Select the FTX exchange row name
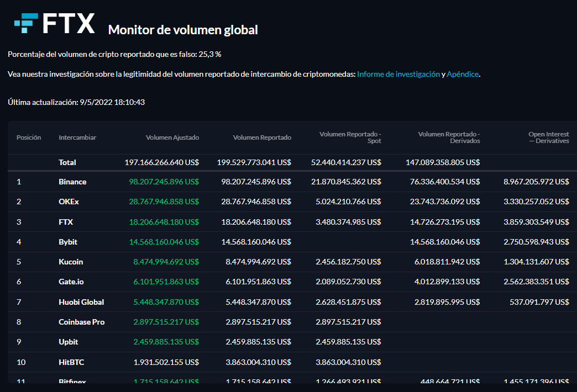Screen dimensions: 577x392 click(x=66, y=222)
